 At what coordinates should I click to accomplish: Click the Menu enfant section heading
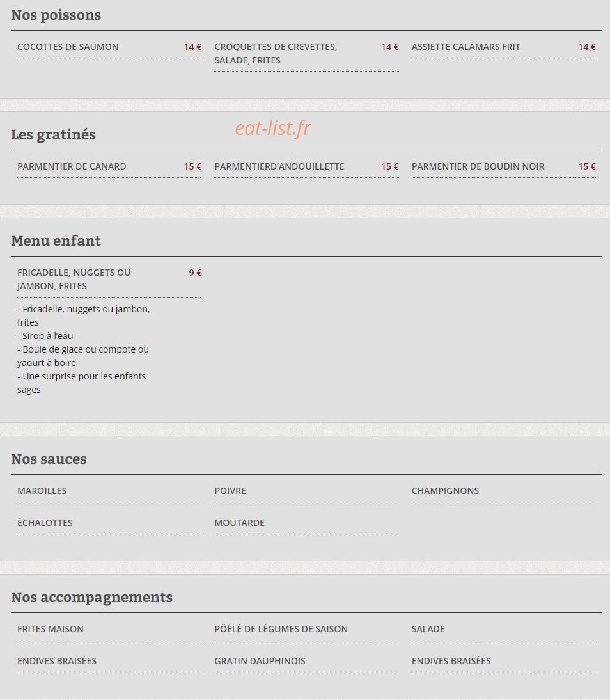56,241
